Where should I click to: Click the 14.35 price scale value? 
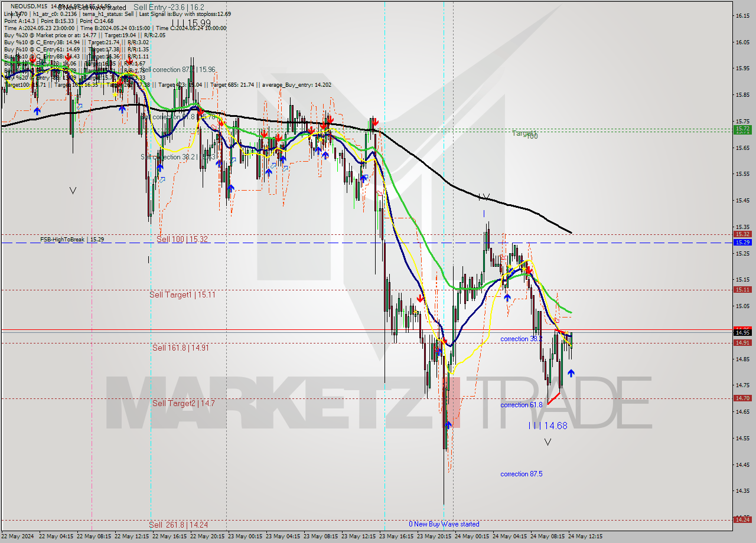pos(743,491)
